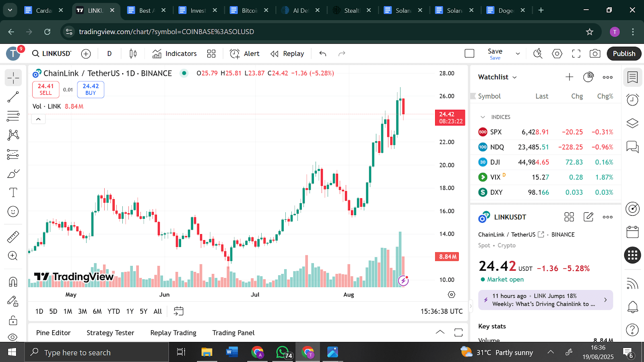Activate the zoom in tool
This screenshot has width=644, height=362.
13,256
